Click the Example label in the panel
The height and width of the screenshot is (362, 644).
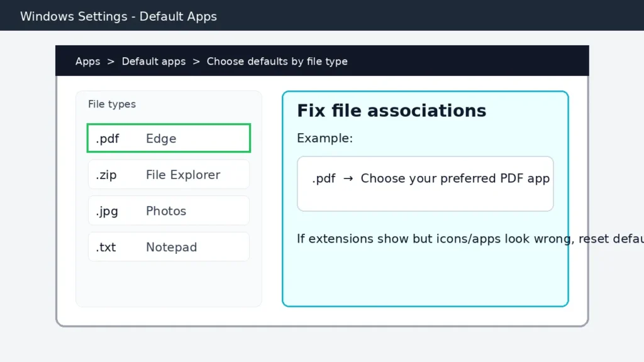pyautogui.click(x=325, y=138)
